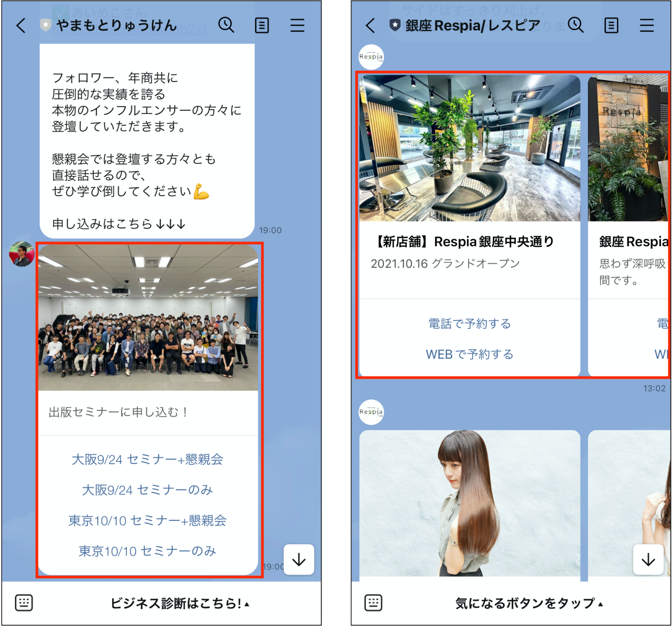This screenshot has width=672, height=626.
Task: Tap shield badge beside 銀座Respia name
Action: click(395, 25)
